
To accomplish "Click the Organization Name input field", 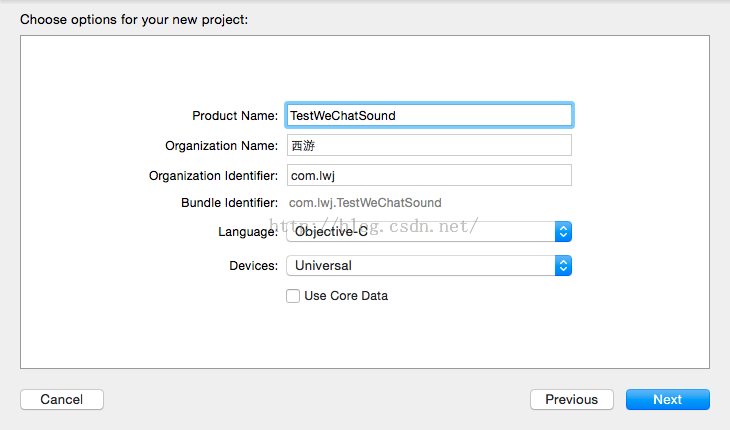I will (429, 145).
